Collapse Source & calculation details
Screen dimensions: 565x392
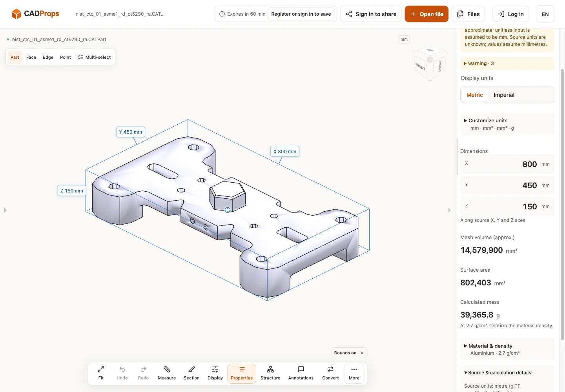(x=507, y=372)
